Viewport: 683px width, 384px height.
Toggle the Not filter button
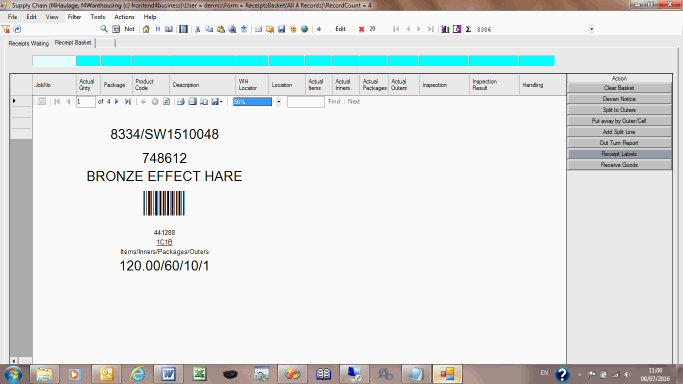click(129, 29)
